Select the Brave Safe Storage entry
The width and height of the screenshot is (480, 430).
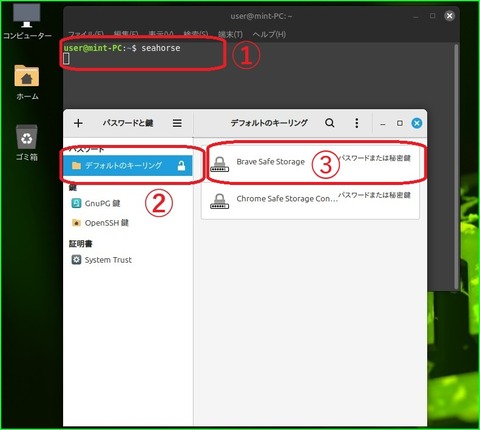tap(310, 163)
